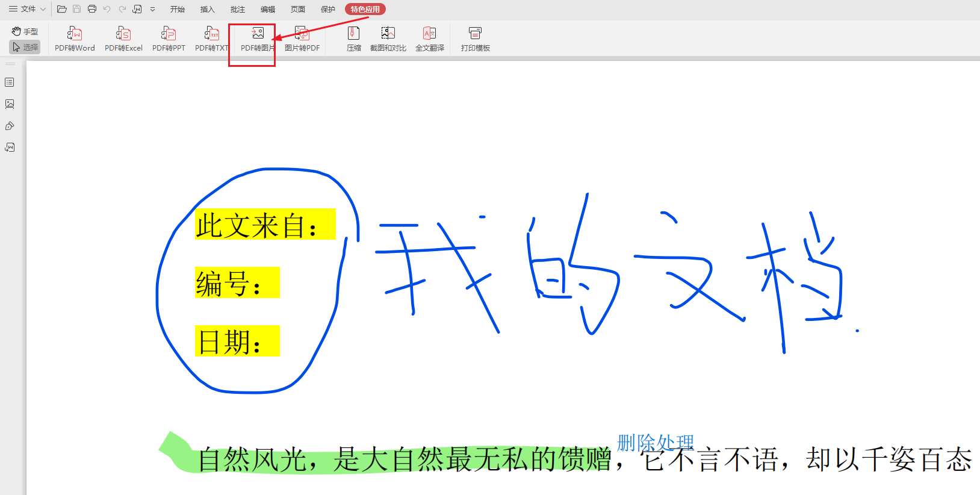Click 图片转PDF conversion tool
980x495 pixels.
click(302, 39)
